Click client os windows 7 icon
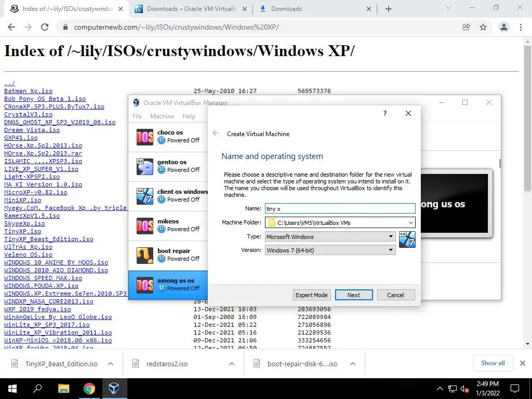Screen dimensions: 532x399 click(145, 196)
